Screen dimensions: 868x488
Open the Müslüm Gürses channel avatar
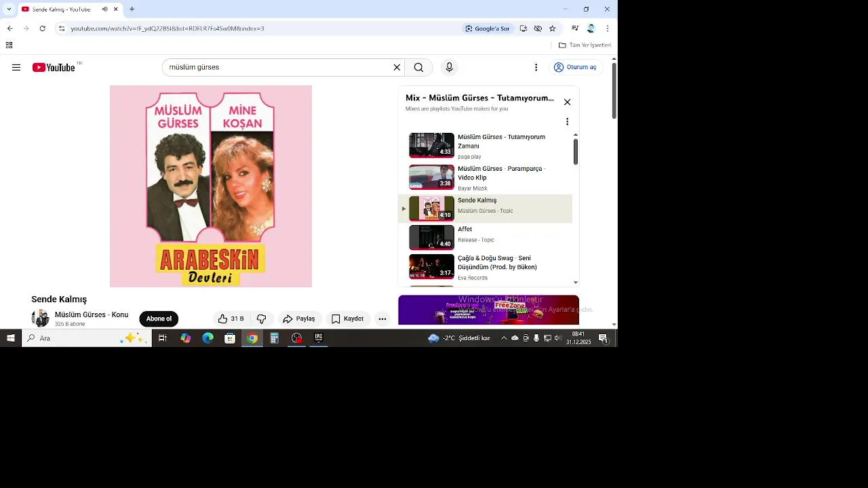click(41, 318)
